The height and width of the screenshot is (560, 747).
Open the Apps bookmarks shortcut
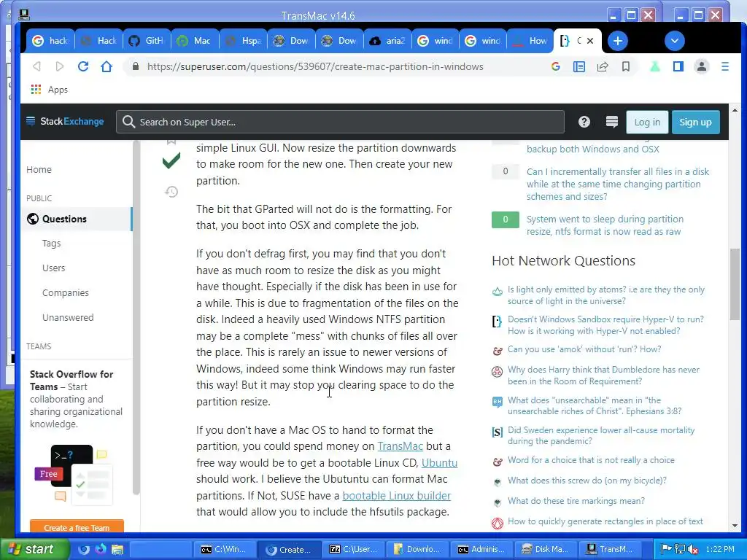50,90
